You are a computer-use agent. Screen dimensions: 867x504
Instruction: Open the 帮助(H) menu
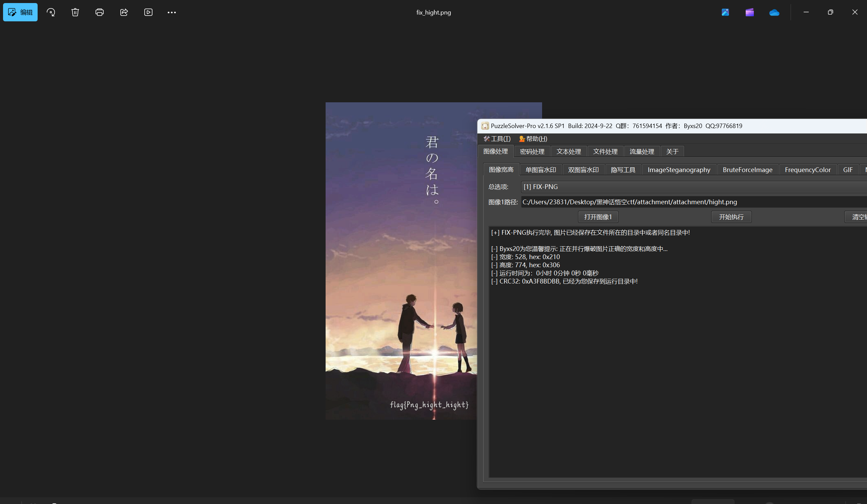tap(533, 139)
